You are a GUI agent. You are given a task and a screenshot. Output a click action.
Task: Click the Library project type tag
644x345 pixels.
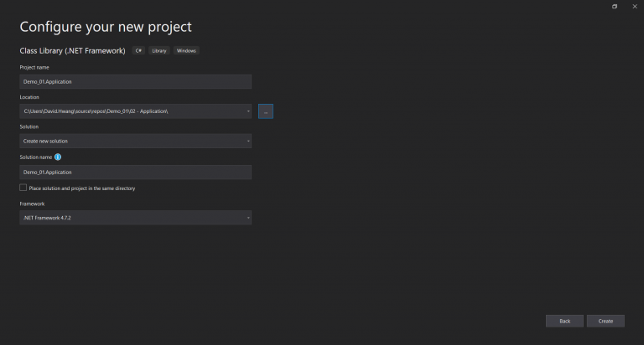(160, 50)
